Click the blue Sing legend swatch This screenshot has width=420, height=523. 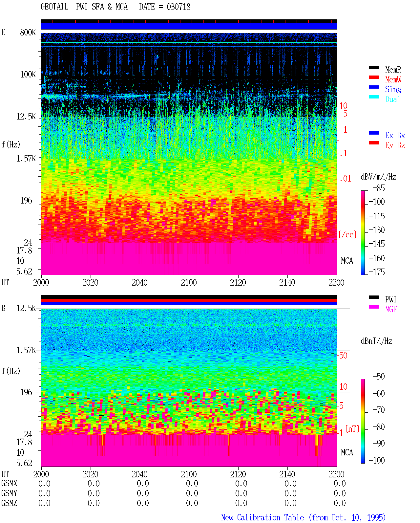pos(374,87)
